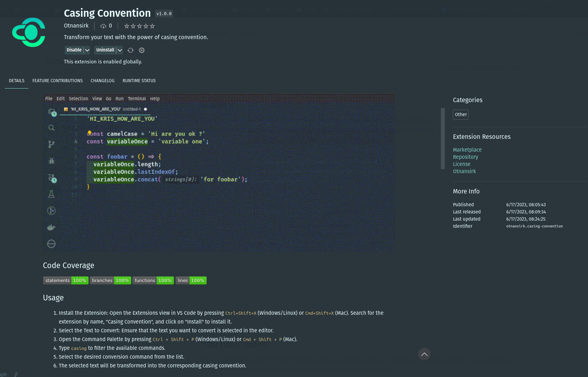The height and width of the screenshot is (377, 588).
Task: Switch to the Feature Contributions tab
Action: click(x=57, y=81)
